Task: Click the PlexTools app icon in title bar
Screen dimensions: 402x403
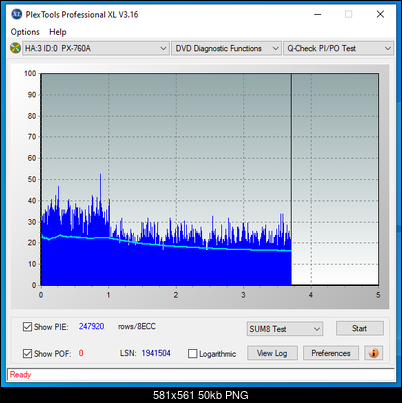Action: point(16,14)
